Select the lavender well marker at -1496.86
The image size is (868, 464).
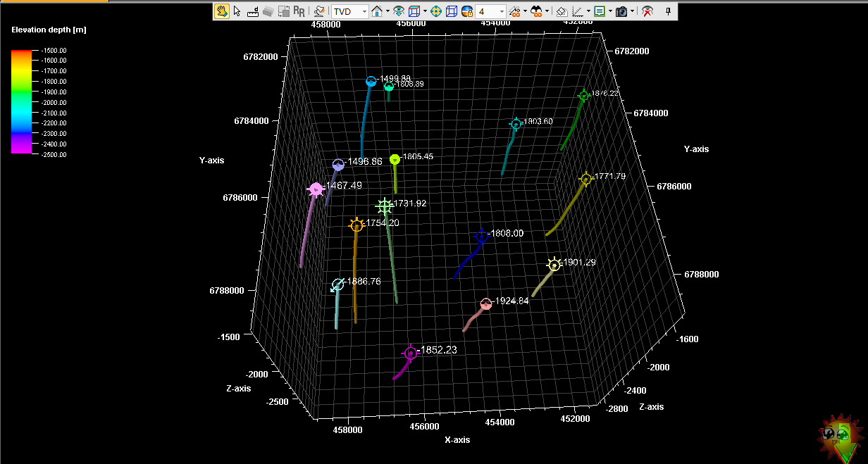[338, 165]
